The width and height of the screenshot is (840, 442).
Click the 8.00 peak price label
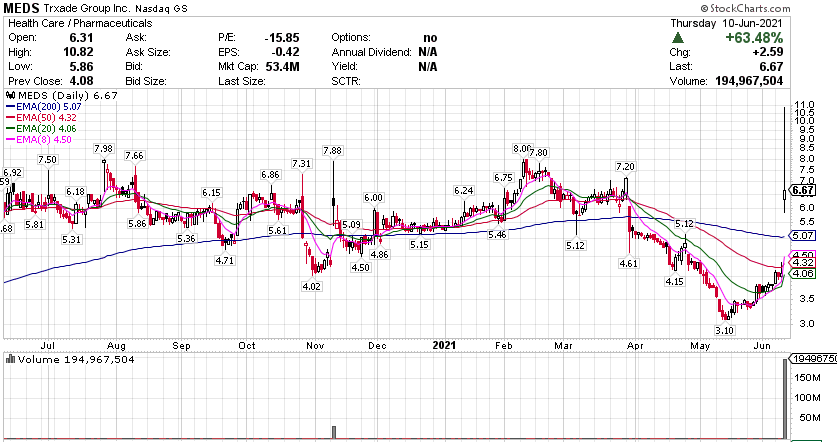click(x=521, y=148)
